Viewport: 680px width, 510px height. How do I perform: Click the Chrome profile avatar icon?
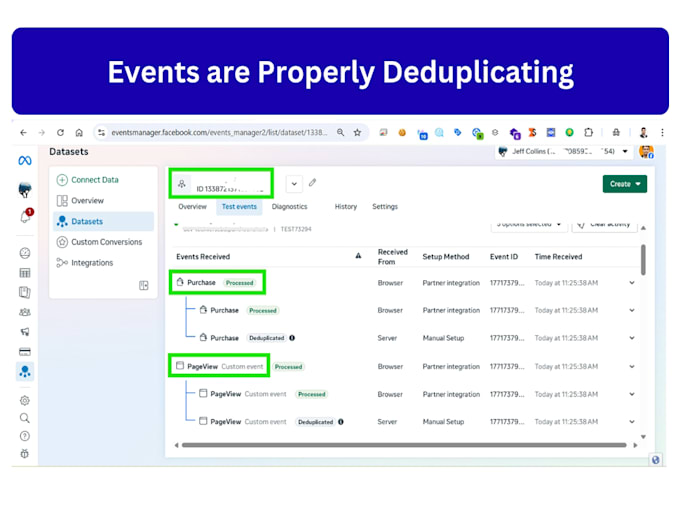(x=644, y=133)
